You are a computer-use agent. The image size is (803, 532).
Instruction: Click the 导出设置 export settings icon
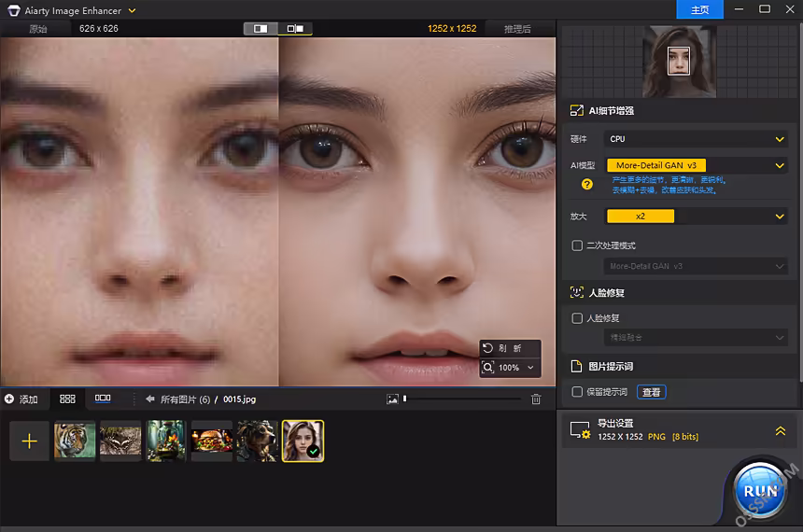click(580, 430)
